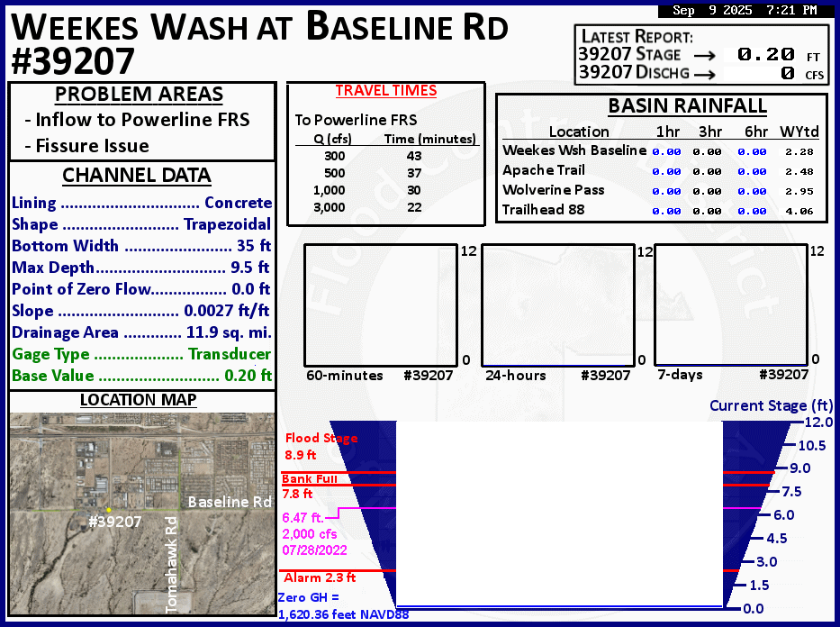
Task: Click the Flood Stage 8.9 ft label
Action: coord(321,447)
